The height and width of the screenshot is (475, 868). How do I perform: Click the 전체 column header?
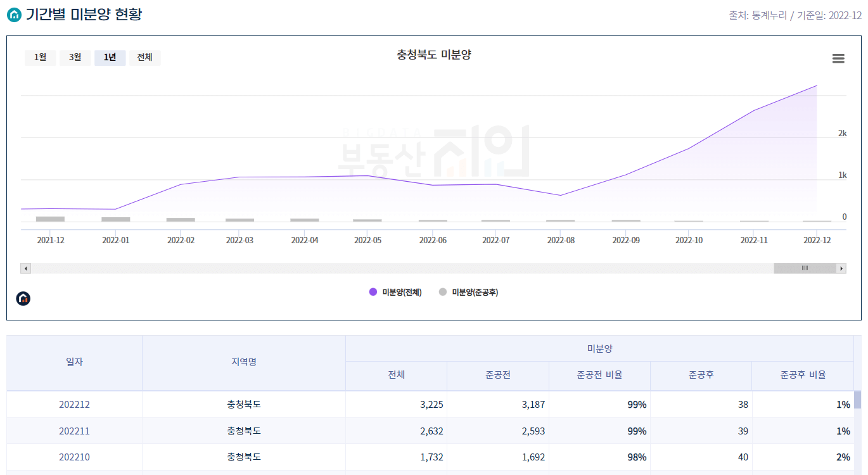tap(397, 375)
